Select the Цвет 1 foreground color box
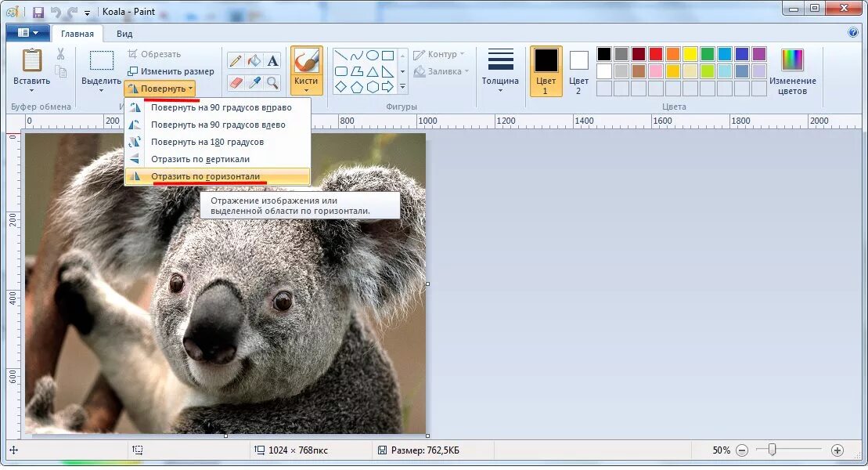868x470 pixels. [546, 71]
